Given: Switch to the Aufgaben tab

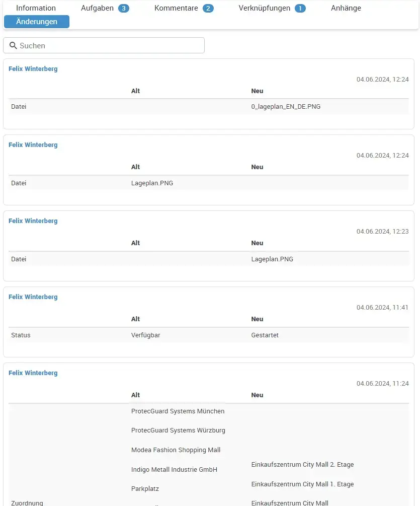Looking at the screenshot, I should pyautogui.click(x=98, y=8).
